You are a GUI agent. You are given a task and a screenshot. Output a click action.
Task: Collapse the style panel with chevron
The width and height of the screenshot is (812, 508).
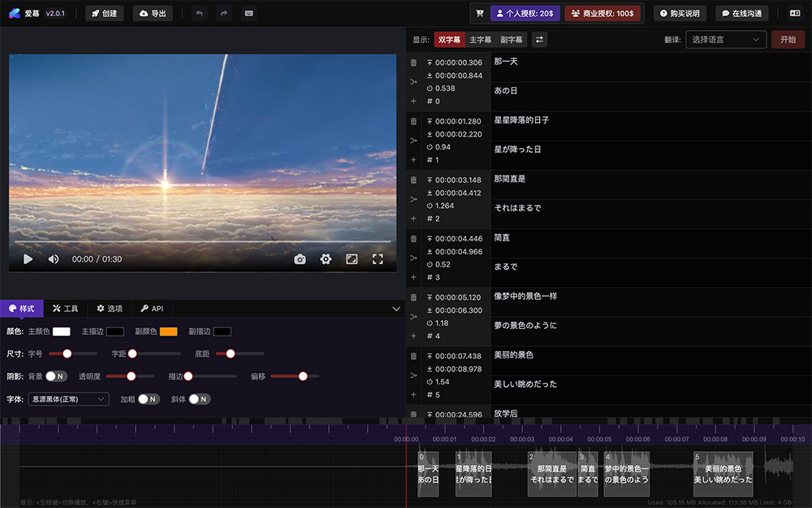[x=396, y=309]
